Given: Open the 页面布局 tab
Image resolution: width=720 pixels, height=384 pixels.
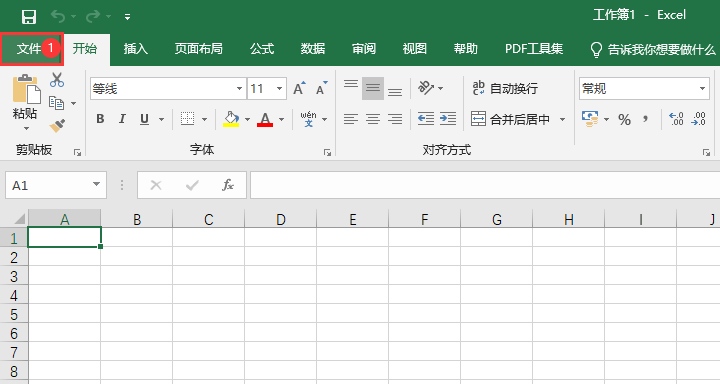Looking at the screenshot, I should 198,49.
